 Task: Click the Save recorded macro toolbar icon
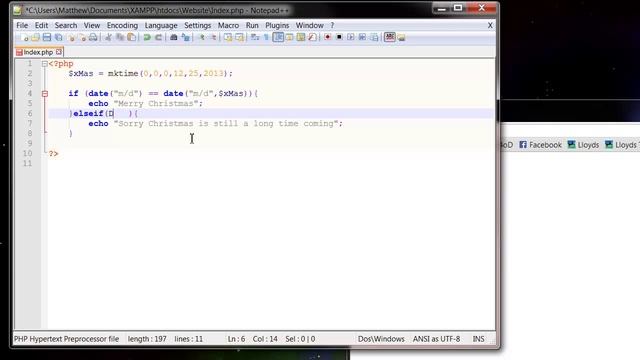pyautogui.click(x=374, y=38)
